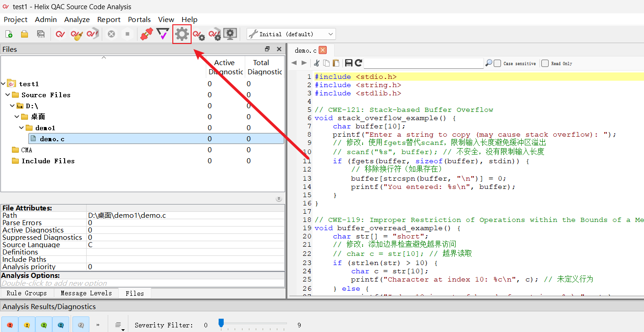The width and height of the screenshot is (644, 332).
Task: Click the close project toolbar icon
Action: (41, 34)
